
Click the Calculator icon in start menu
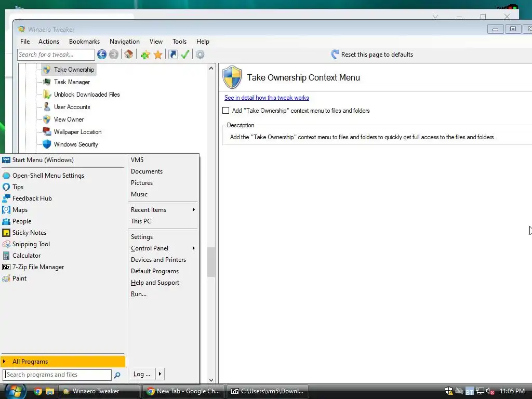tap(6, 256)
